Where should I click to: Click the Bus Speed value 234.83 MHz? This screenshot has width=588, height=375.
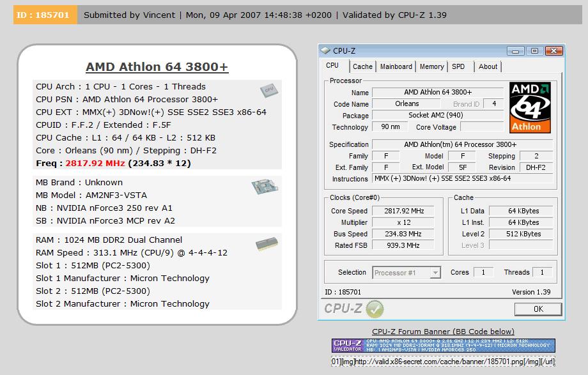pos(403,234)
